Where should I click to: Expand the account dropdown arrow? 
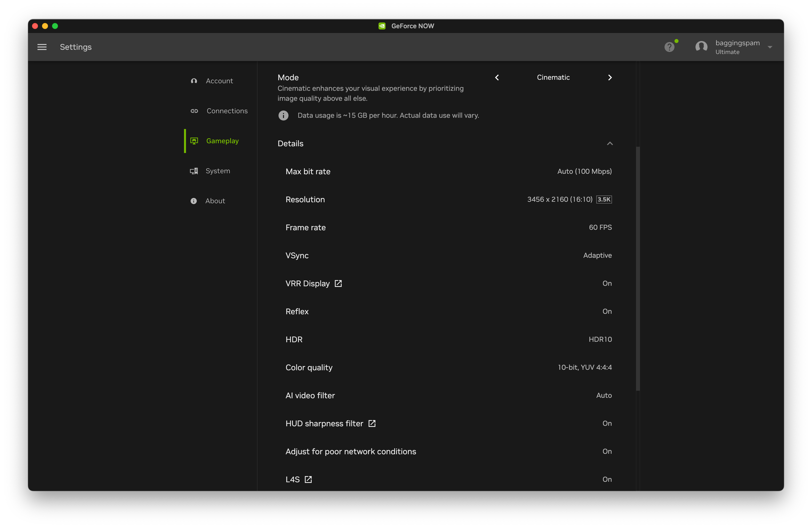click(770, 47)
